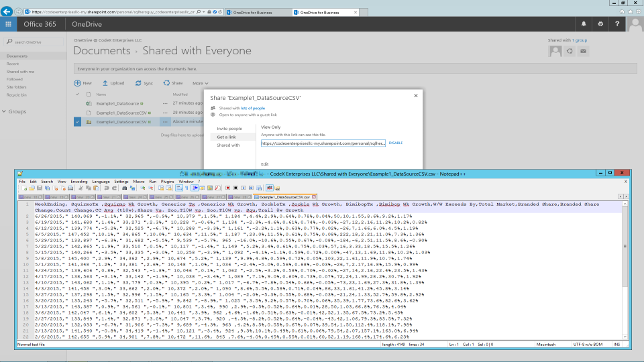Open the File menu in Notepad++

tap(22, 182)
